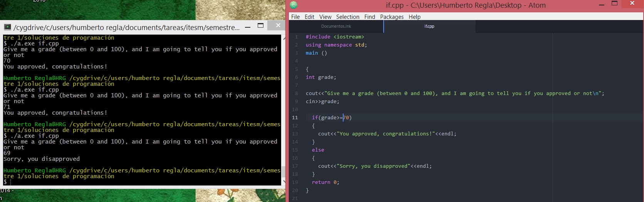Place cursor in 'if(grade>=70)' condition
The image size is (644, 202).
point(332,118)
